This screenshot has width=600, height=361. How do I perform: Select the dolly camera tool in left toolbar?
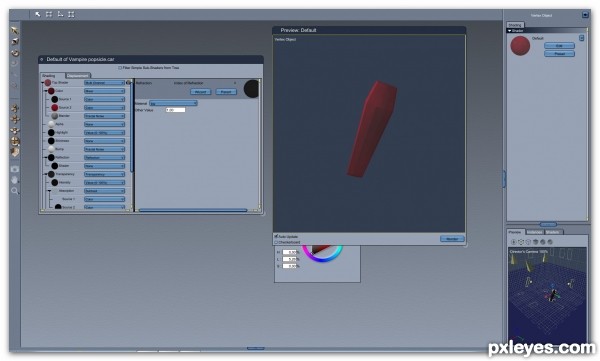pyautogui.click(x=15, y=108)
